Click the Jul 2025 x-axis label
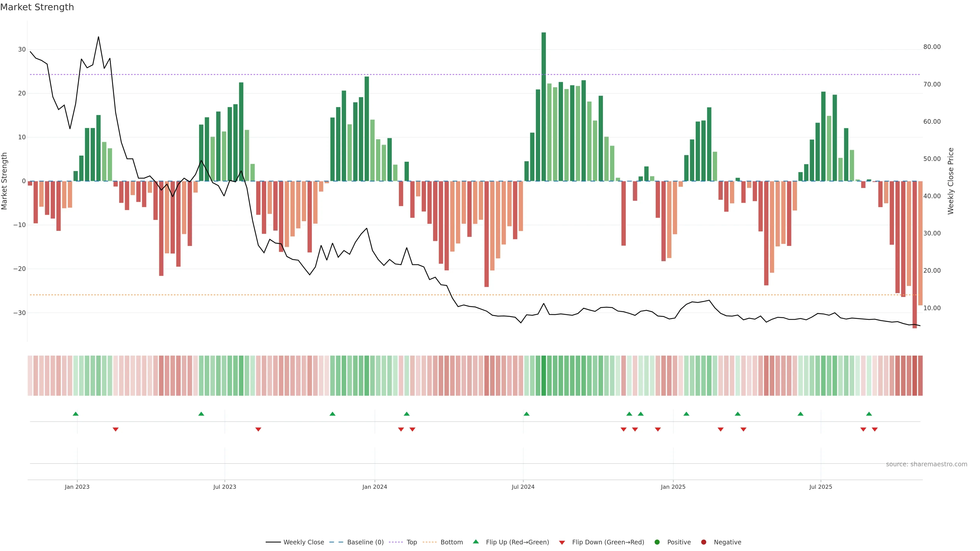 click(x=820, y=487)
